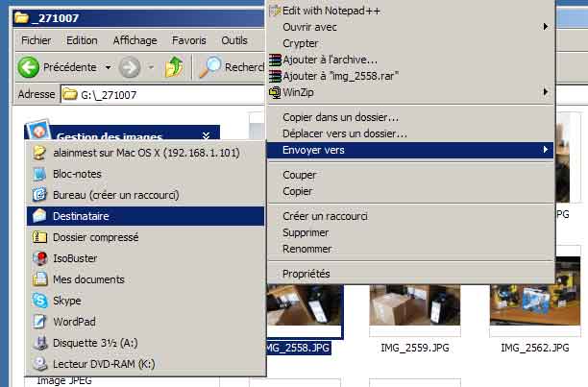Click the IMG_2558.JPG file name
Screen dimensions: 588x387
[x=299, y=348]
